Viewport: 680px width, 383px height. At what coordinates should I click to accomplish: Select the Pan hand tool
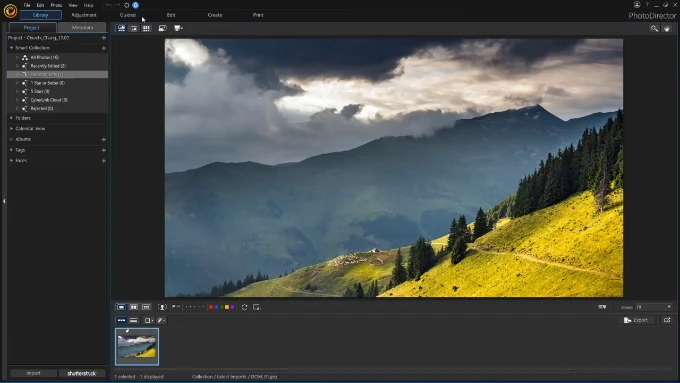[667, 28]
